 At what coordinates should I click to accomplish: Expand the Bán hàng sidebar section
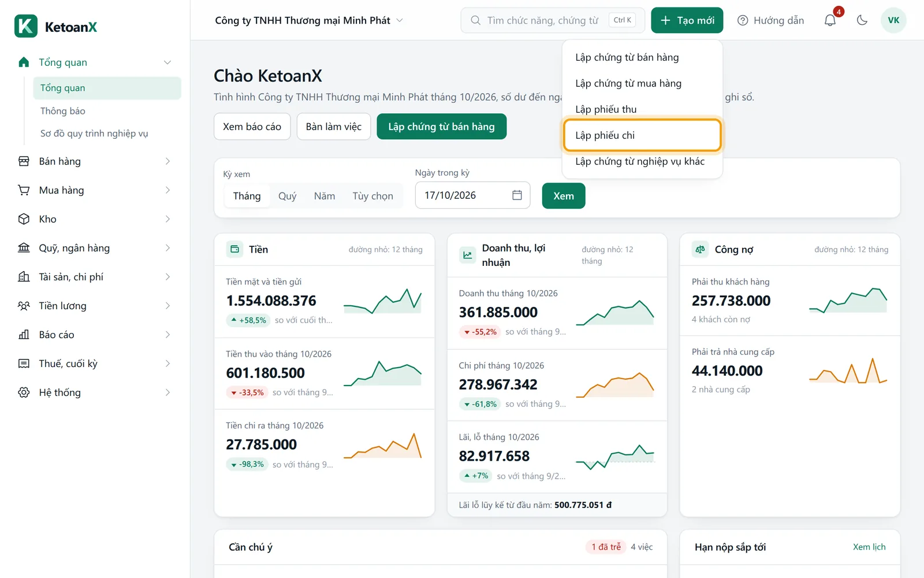click(x=95, y=161)
